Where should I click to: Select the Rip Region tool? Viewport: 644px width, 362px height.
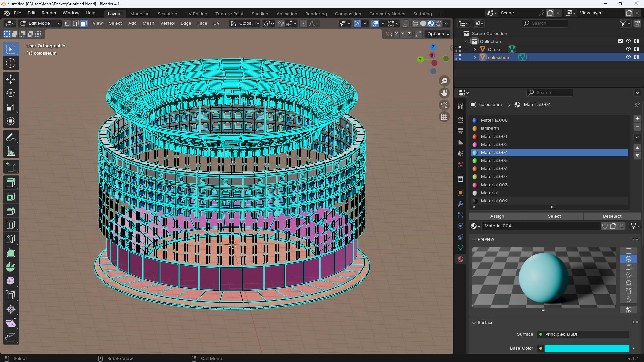(11, 338)
